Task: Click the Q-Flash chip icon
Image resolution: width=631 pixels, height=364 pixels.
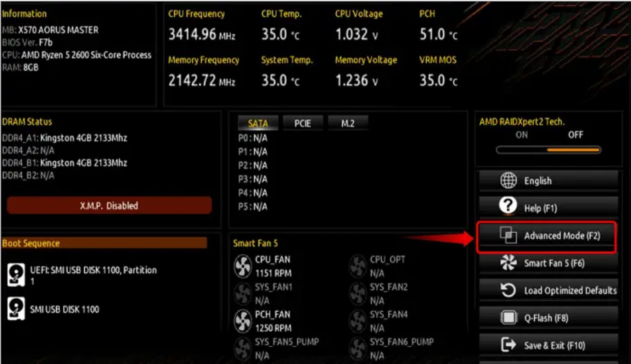Action: coord(508,317)
